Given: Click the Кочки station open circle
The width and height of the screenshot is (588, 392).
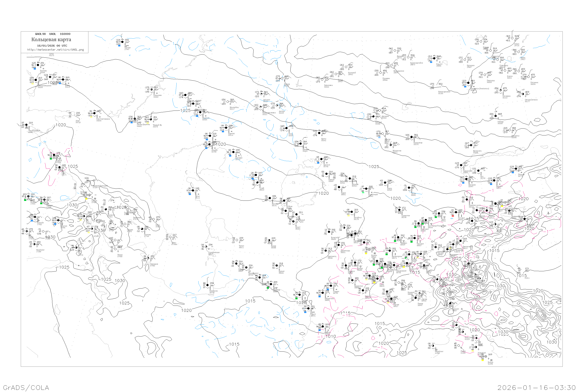Looking at the screenshot, I should [512, 38].
